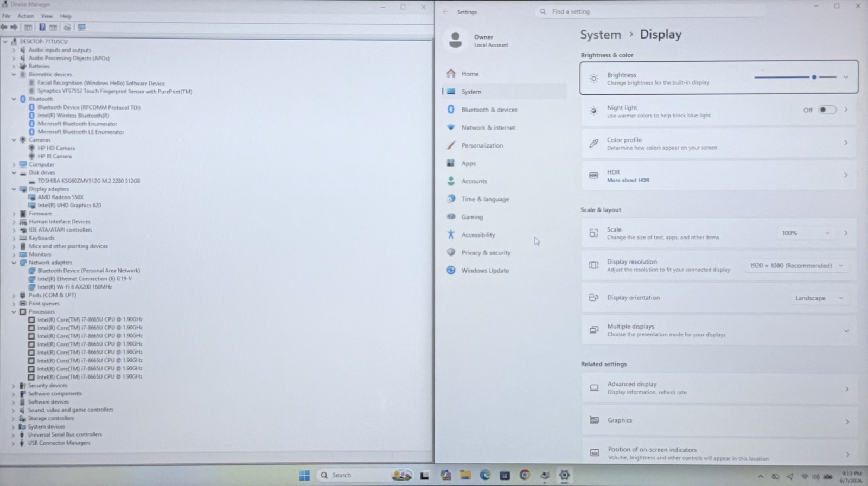Image resolution: width=868 pixels, height=486 pixels.
Task: Click the Help question-mark toolbar icon
Action: pos(42,27)
